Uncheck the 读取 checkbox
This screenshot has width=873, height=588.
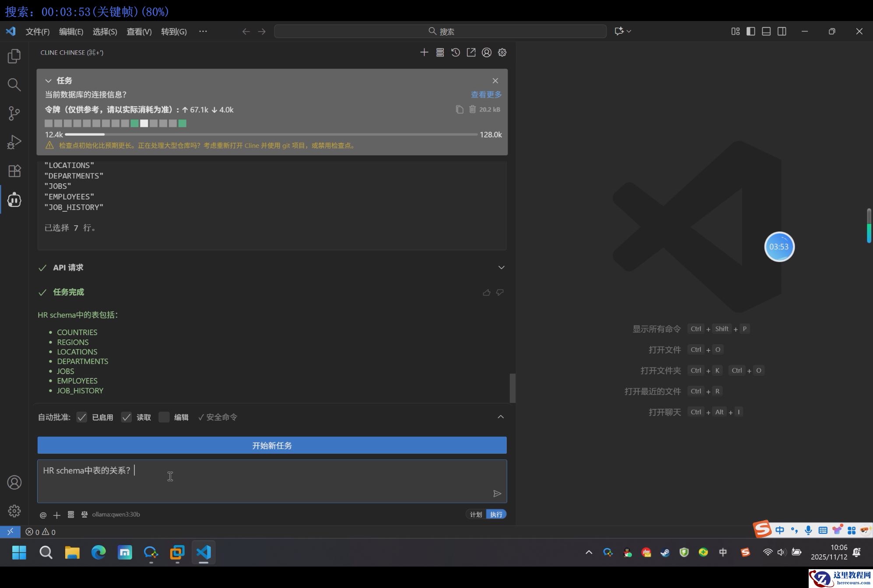[126, 417]
